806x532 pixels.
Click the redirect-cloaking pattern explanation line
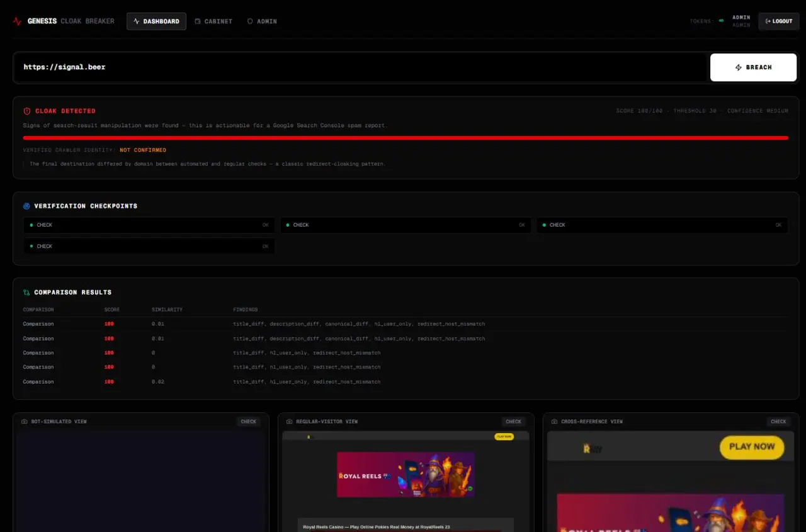click(x=208, y=164)
